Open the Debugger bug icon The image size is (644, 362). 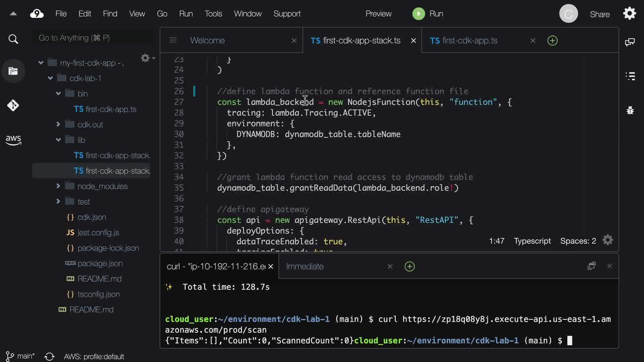[x=630, y=110]
